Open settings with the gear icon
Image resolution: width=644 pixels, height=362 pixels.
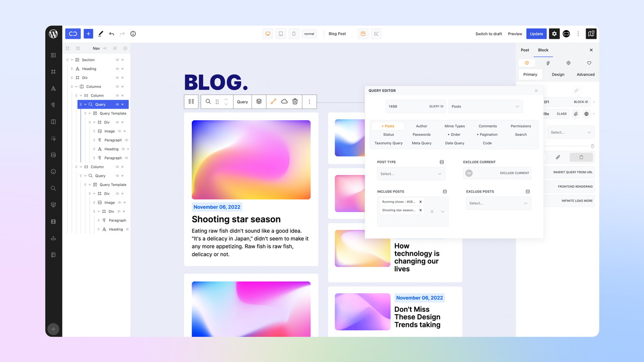coord(554,34)
